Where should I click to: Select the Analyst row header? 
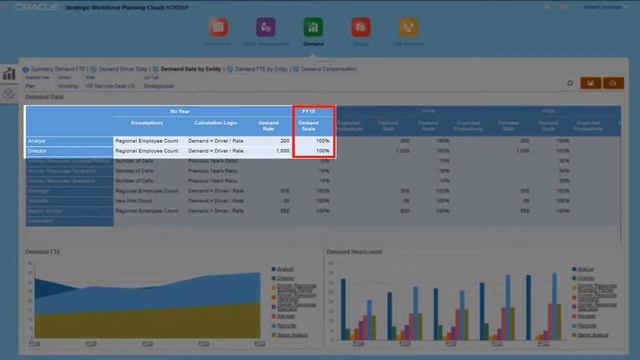point(69,141)
